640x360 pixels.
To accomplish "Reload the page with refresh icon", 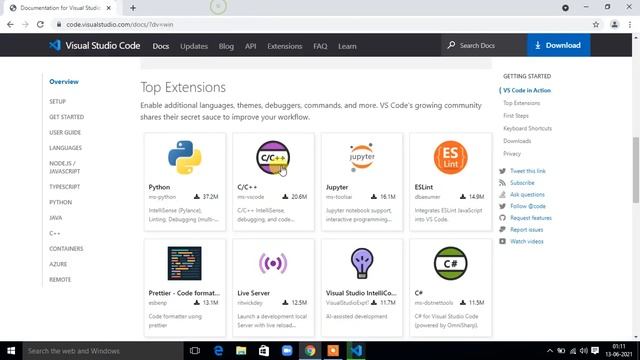I will click(40, 24).
